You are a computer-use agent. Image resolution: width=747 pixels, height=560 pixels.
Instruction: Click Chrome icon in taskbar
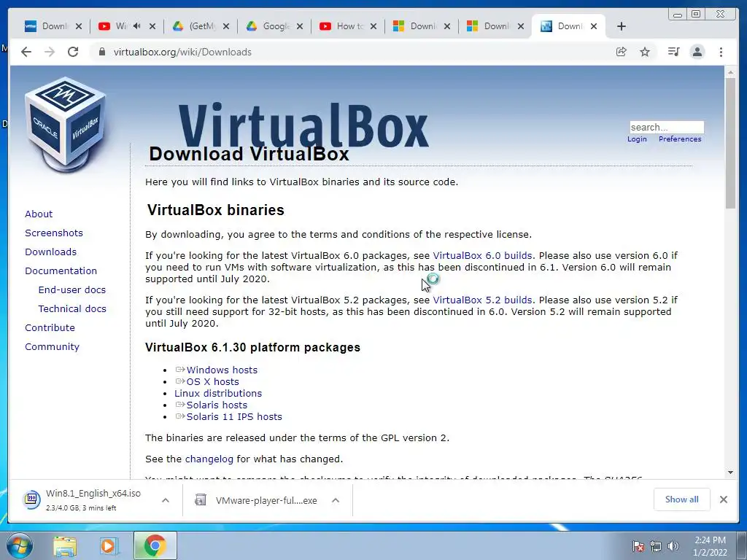[x=155, y=545]
